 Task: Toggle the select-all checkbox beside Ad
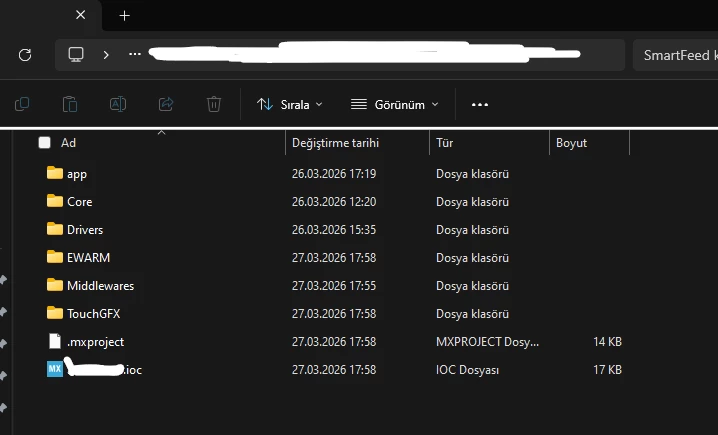[44, 143]
